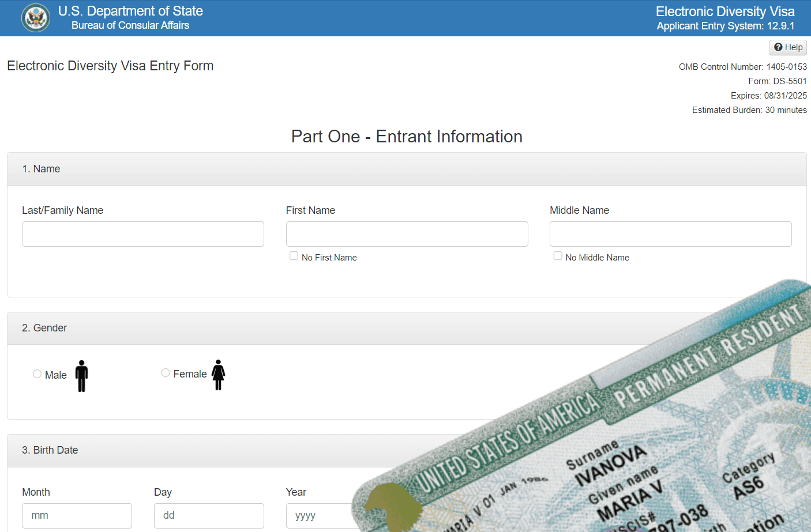Image resolution: width=811 pixels, height=532 pixels.
Task: Click the No Middle Name label text
Action: [x=598, y=258]
